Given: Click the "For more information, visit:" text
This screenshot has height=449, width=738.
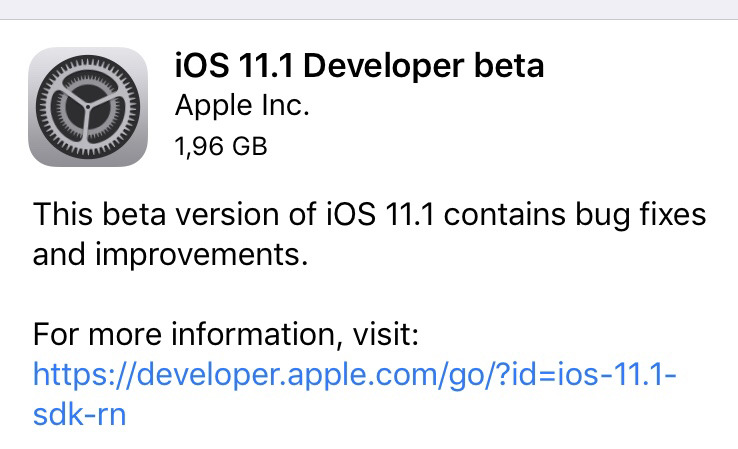Looking at the screenshot, I should click(225, 335).
